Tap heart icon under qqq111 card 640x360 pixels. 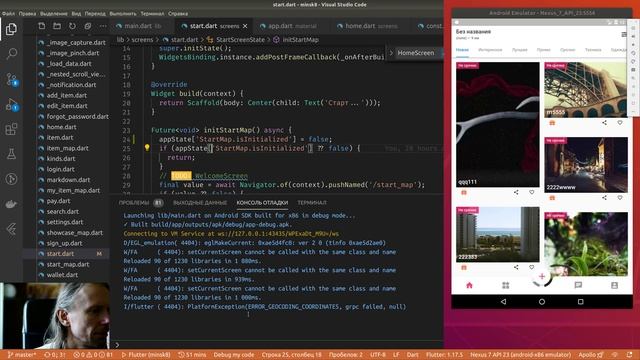pos(531,192)
